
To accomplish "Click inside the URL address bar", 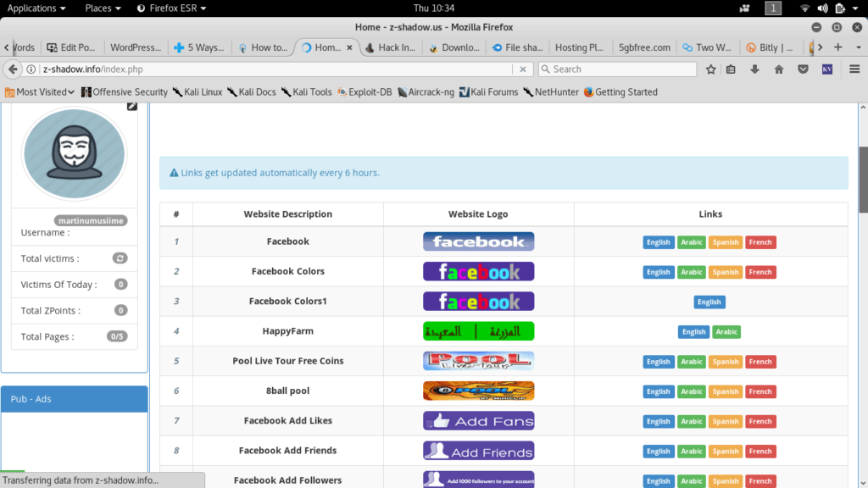I will (277, 69).
